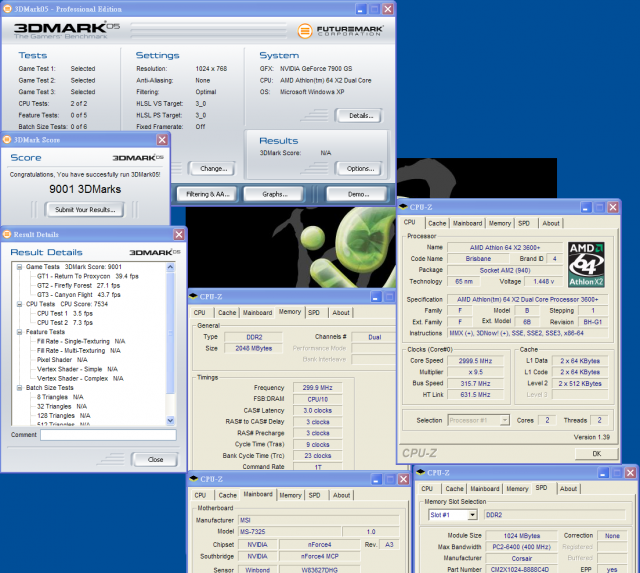Open system Details in 3DMark05
This screenshot has width=640, height=573.
359,115
